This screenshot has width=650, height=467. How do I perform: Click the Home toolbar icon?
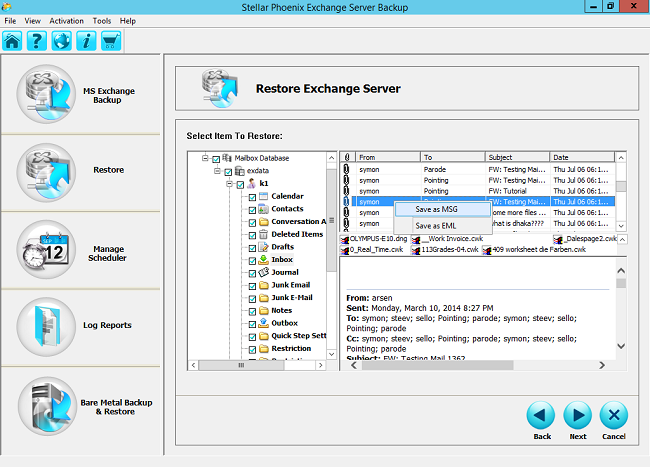[12, 41]
